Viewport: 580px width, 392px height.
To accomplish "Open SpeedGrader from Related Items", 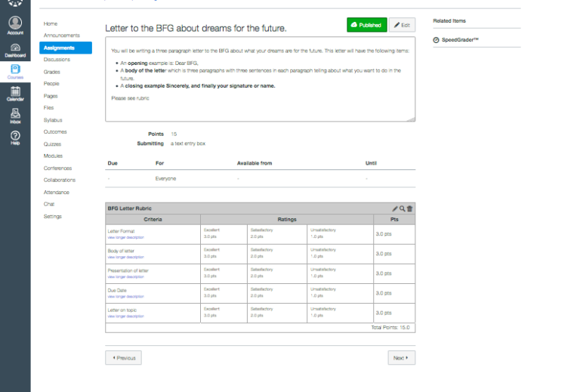I will [x=459, y=39].
